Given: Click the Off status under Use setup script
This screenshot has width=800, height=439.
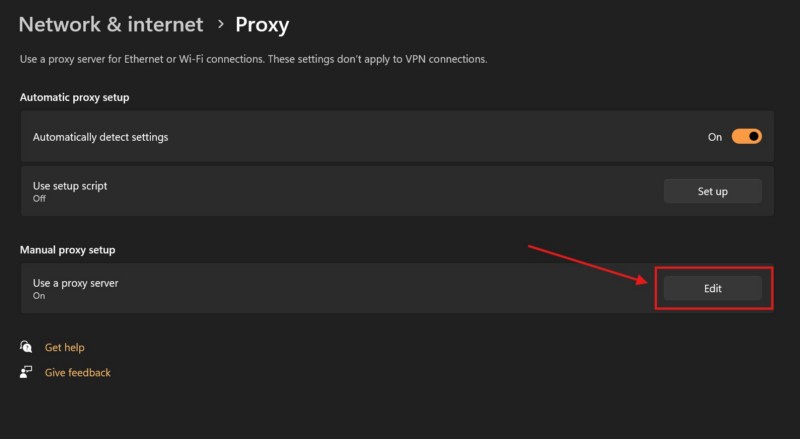Looking at the screenshot, I should tap(39, 198).
